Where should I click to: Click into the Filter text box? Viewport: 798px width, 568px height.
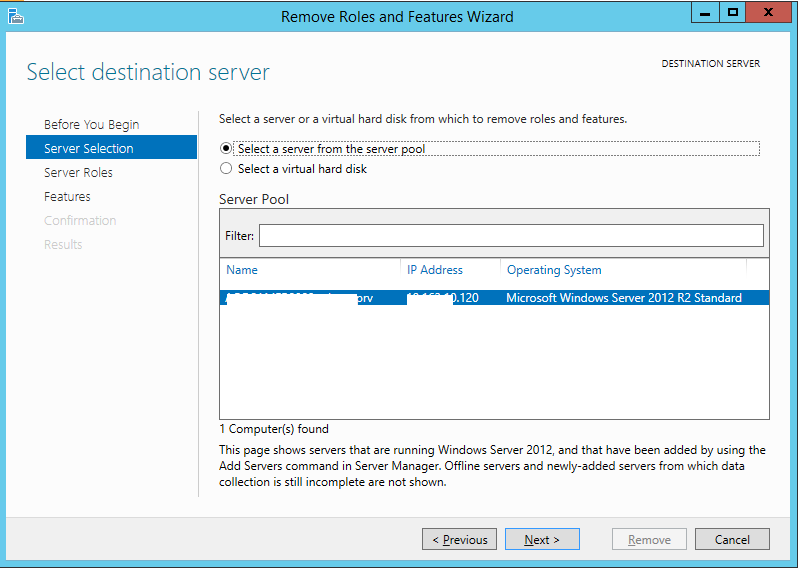coord(511,236)
